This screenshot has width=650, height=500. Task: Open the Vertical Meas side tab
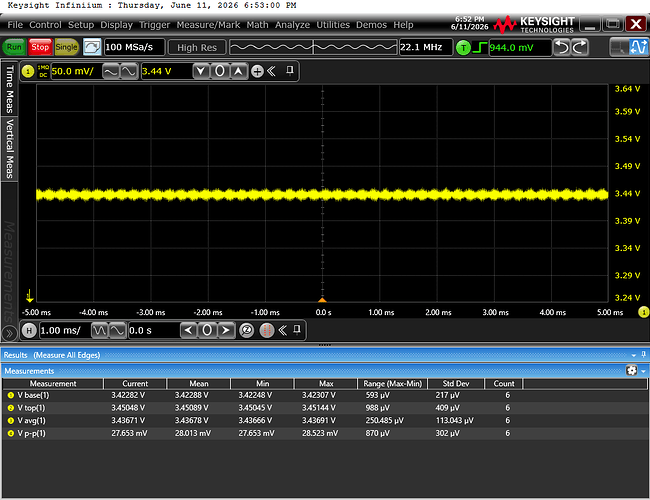click(9, 148)
